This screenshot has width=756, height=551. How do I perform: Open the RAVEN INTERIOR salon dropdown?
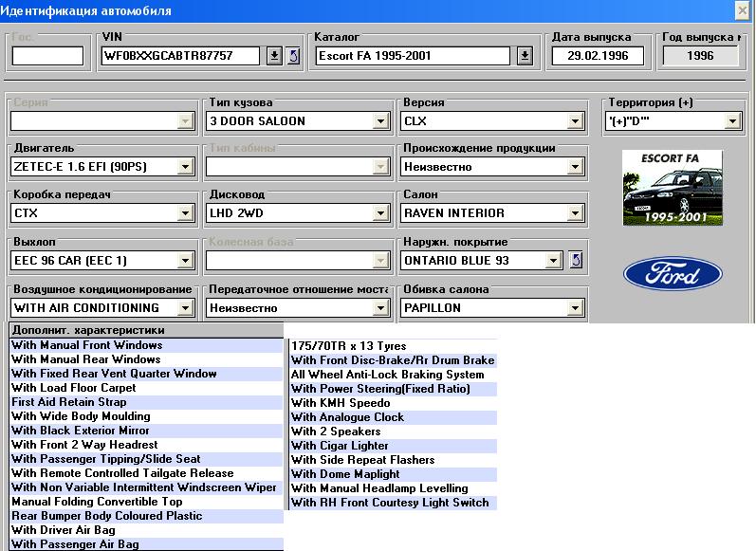pyautogui.click(x=574, y=213)
